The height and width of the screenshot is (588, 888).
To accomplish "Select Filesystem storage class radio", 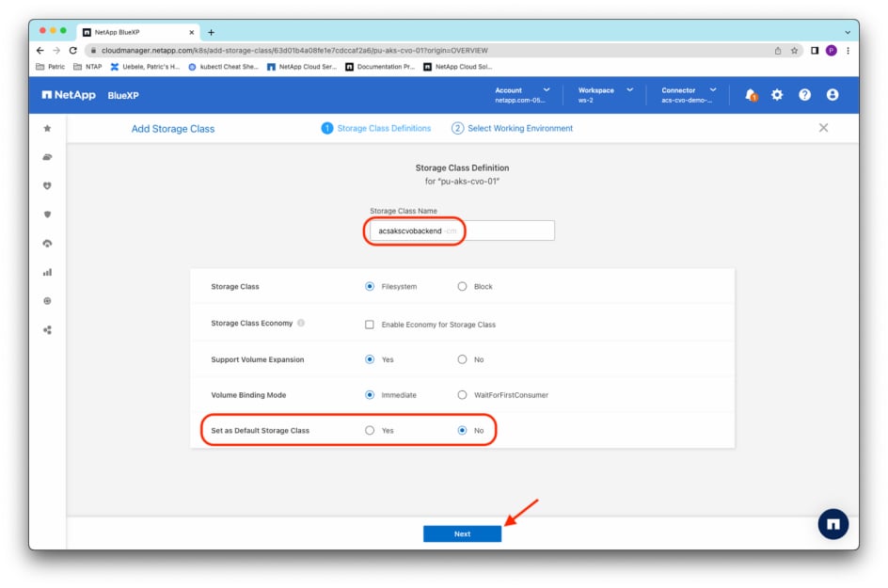I will [370, 287].
